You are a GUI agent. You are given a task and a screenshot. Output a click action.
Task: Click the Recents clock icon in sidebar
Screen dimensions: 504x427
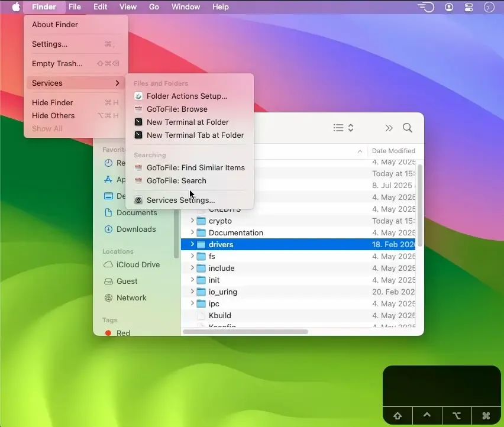[109, 163]
